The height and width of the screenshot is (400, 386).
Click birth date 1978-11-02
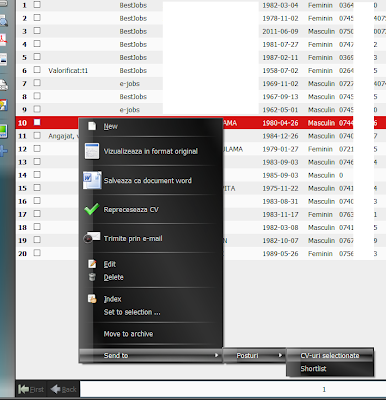(x=280, y=18)
